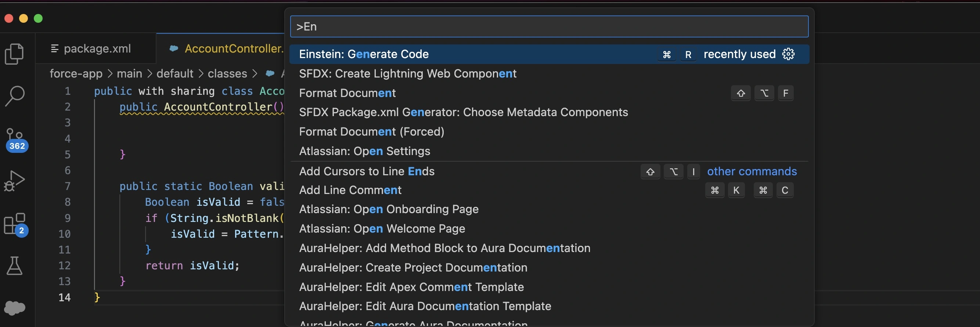Screen dimensions: 980x327
Task: Open the Salesforce cloud icon in activity bar
Action: tap(14, 308)
